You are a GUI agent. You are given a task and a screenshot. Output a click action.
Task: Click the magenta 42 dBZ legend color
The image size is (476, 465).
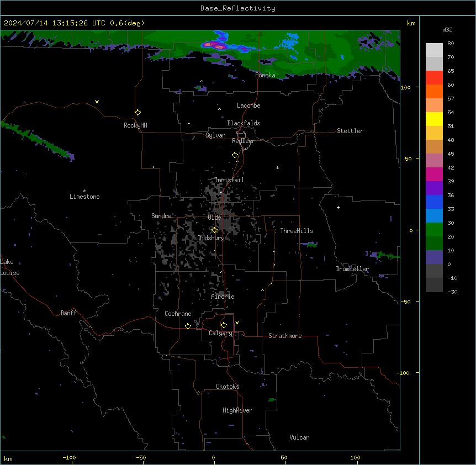(x=434, y=174)
